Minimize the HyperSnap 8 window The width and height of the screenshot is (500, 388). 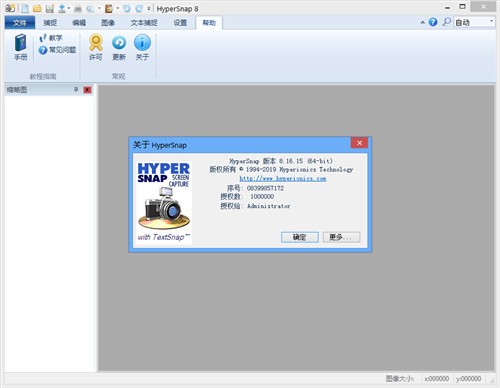point(447,7)
